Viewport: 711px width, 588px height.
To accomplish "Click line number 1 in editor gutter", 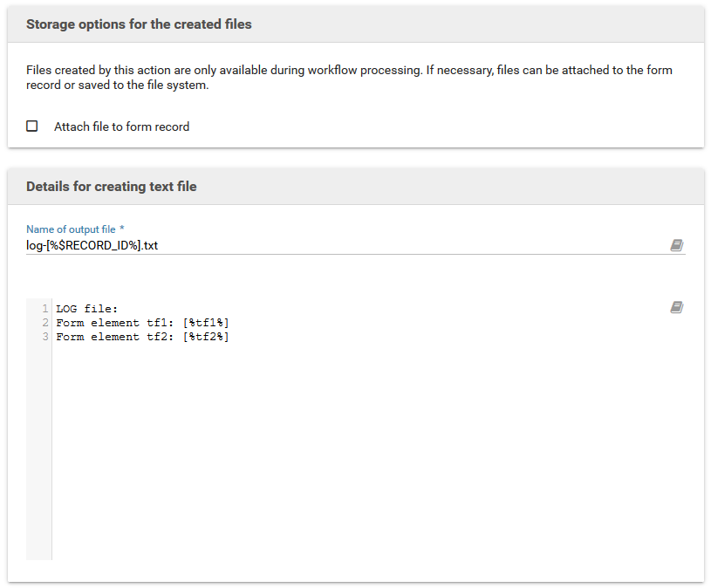I will 44,309.
